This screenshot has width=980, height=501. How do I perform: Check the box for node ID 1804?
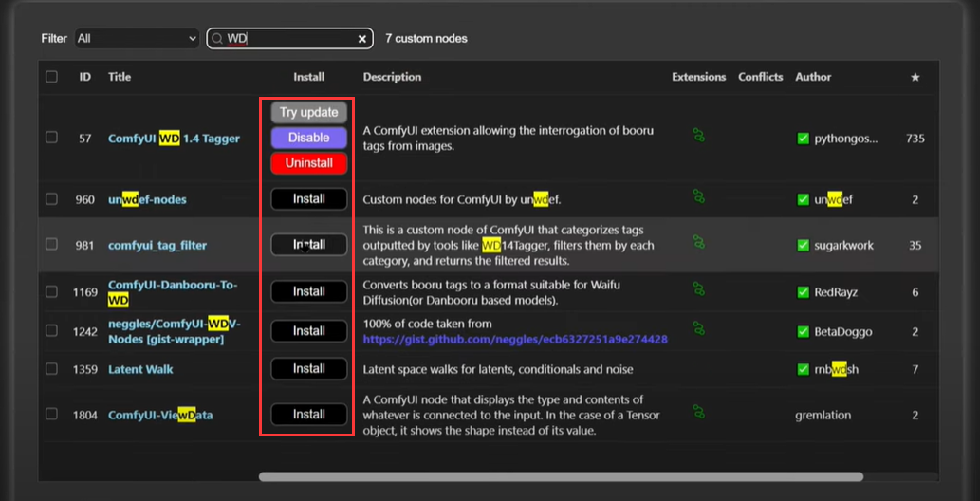(x=51, y=414)
